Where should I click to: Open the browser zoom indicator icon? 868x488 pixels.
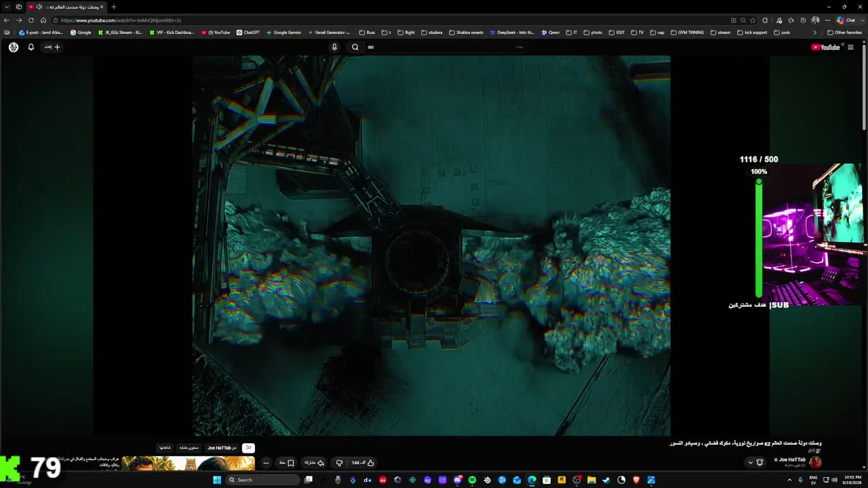[x=743, y=20]
